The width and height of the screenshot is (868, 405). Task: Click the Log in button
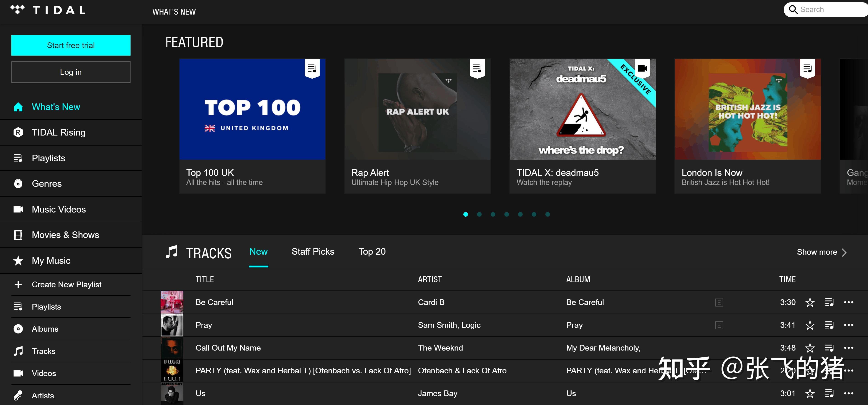pyautogui.click(x=70, y=72)
